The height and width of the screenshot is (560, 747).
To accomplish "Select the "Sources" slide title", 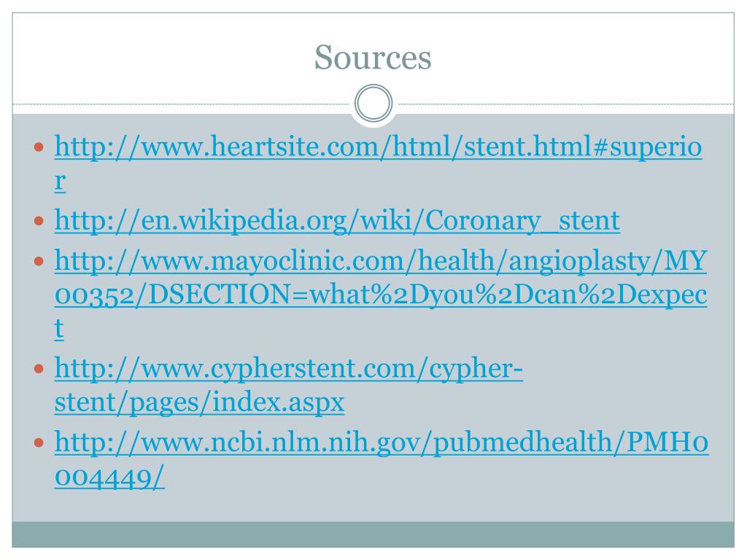I will tap(373, 57).
